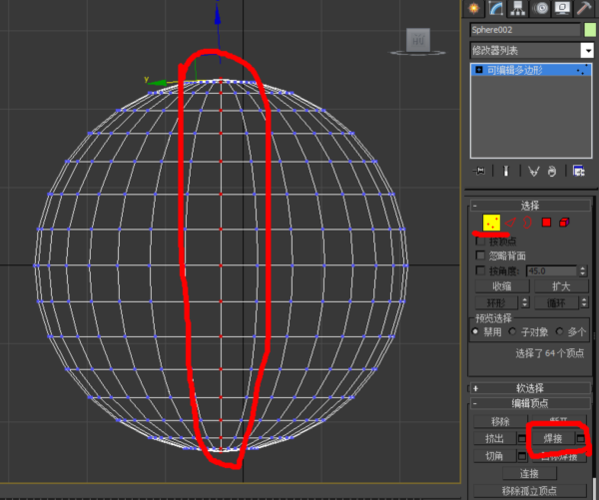Click the angle value spinner arrows
The width and height of the screenshot is (599, 500).
[582, 271]
